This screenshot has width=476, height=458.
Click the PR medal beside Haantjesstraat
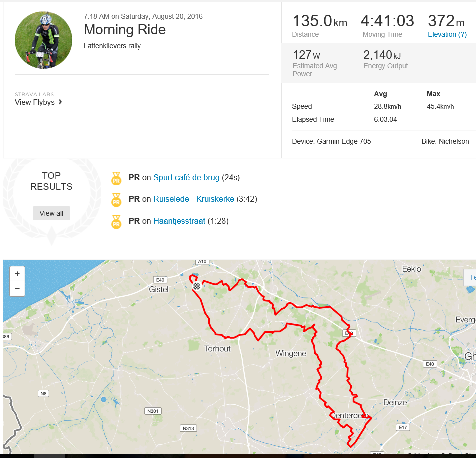[116, 222]
